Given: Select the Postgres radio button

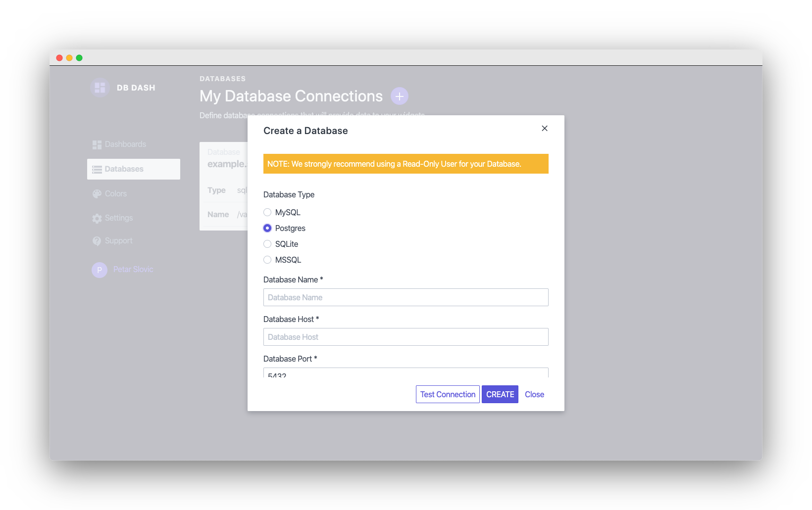Looking at the screenshot, I should (x=267, y=228).
